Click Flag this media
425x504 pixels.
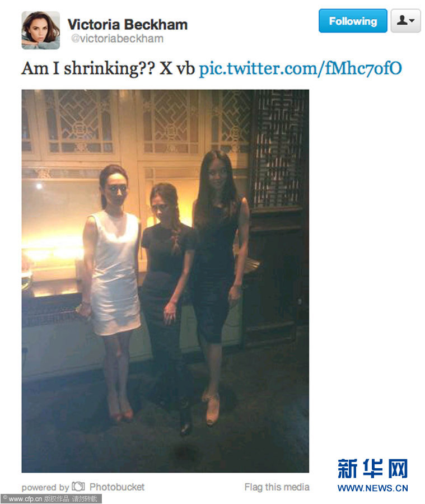(x=277, y=487)
